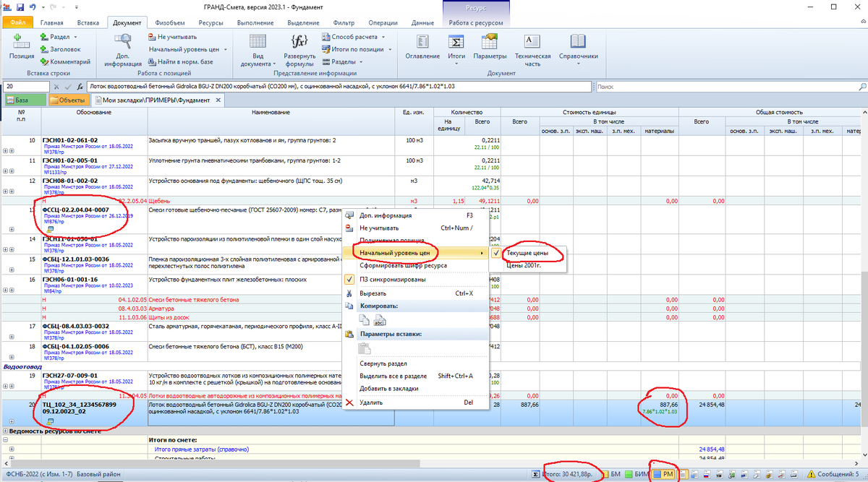Viewport: 868px width, 482px height.
Task: Collapse Ведомость ресурсов по смете section
Action: [x=4, y=431]
